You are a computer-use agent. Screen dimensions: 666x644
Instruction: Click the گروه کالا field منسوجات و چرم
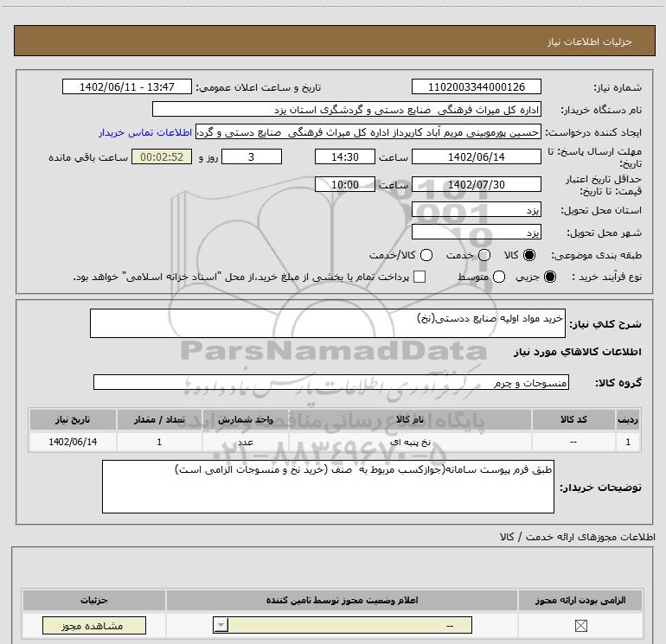tap(331, 382)
